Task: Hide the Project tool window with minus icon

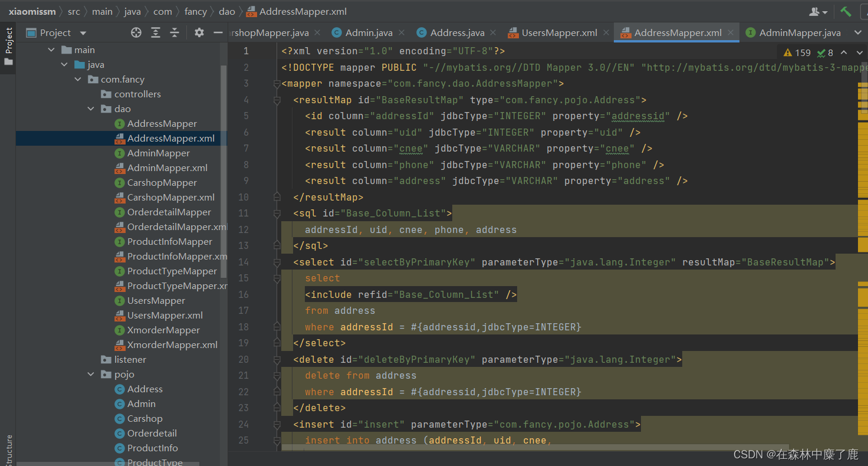Action: (218, 33)
